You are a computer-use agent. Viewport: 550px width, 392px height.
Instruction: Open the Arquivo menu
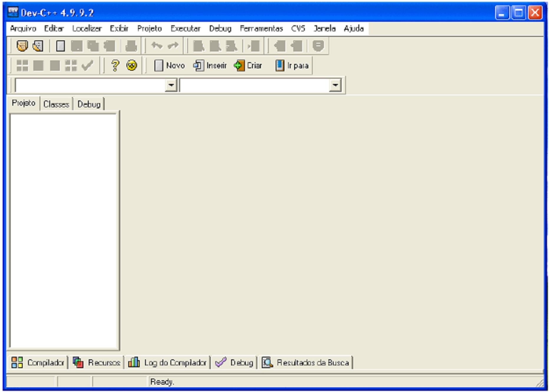[23, 29]
